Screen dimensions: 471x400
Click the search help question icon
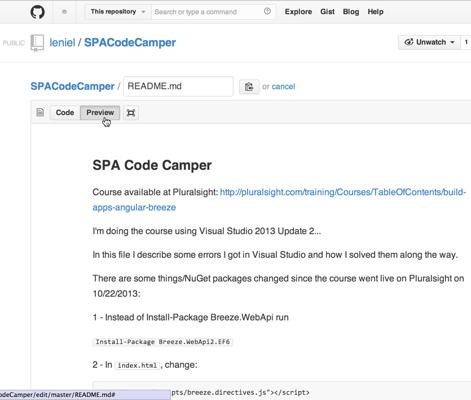267,11
